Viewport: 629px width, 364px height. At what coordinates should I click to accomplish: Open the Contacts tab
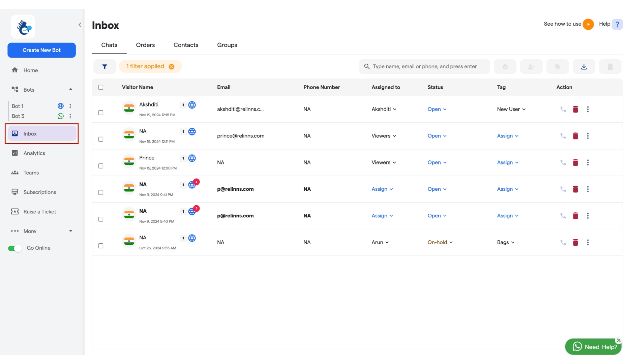[186, 45]
